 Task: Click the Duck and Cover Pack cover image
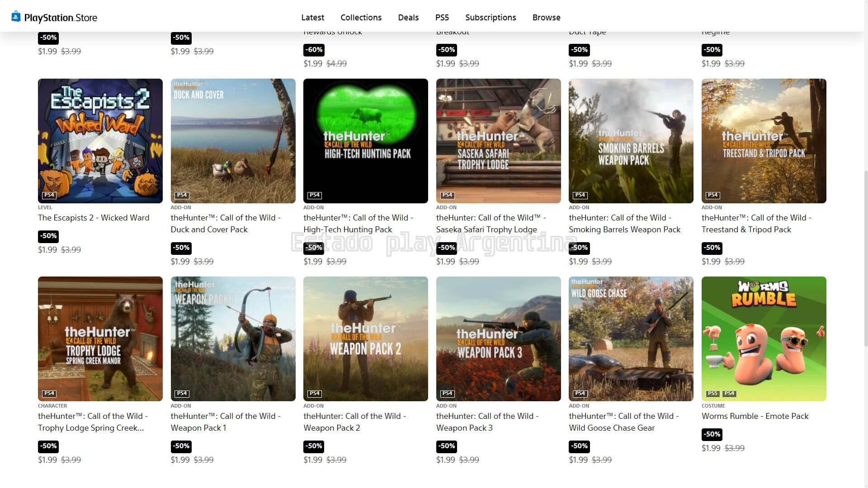tap(233, 141)
